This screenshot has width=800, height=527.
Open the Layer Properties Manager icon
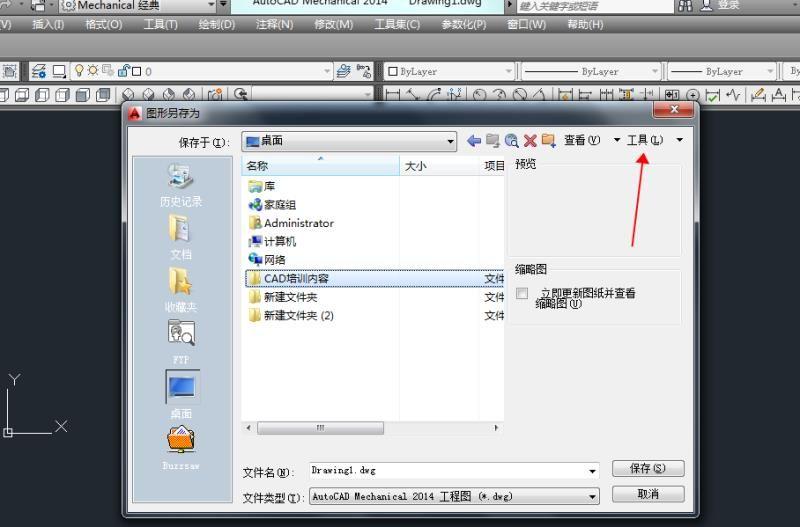39,71
